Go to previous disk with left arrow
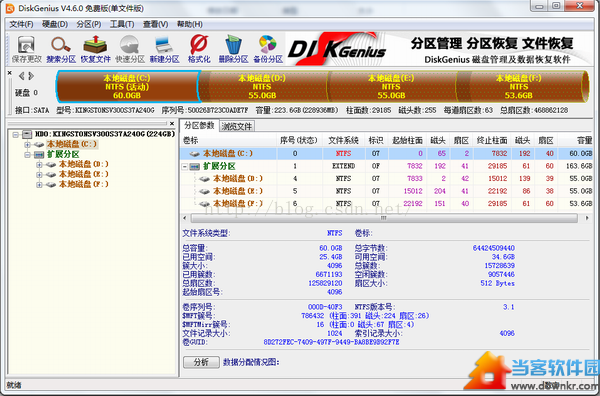600x396 pixels. [x=22, y=76]
